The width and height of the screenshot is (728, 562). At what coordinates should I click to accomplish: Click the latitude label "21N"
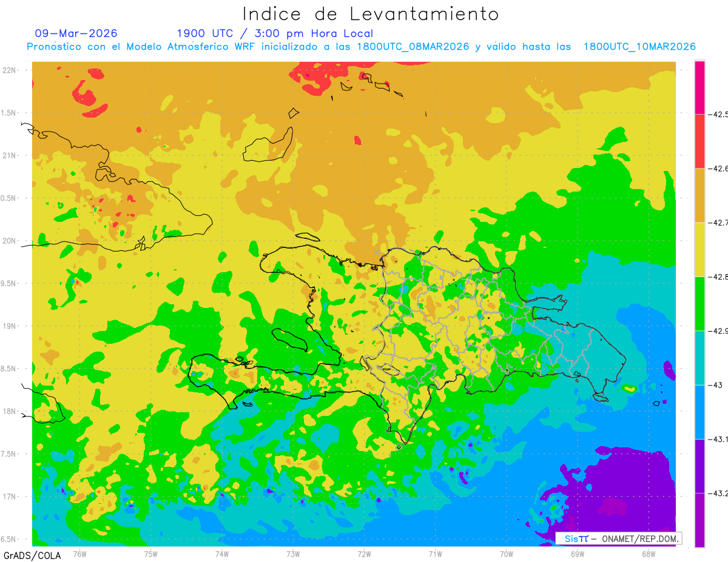click(x=10, y=155)
